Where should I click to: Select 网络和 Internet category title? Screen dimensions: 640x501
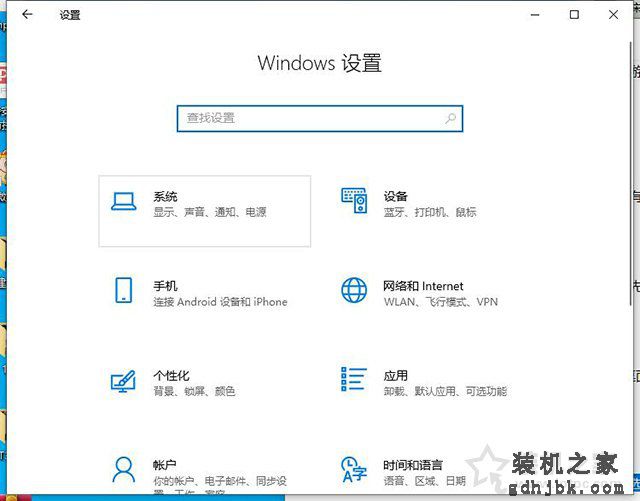[x=423, y=286]
